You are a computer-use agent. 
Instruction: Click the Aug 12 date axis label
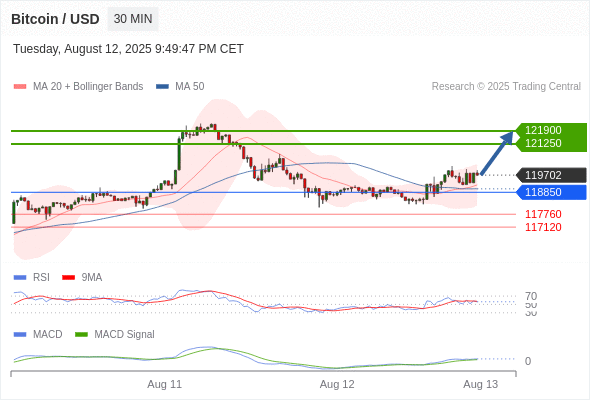click(x=337, y=384)
